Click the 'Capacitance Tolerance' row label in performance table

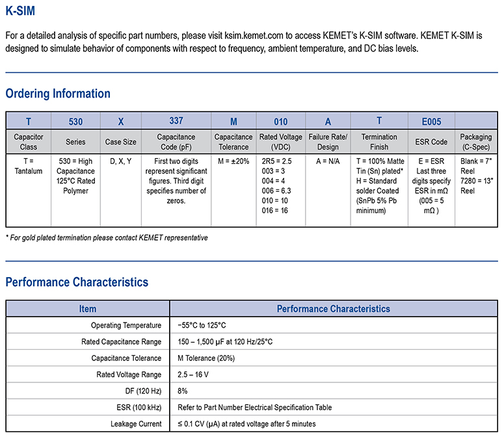point(126,358)
